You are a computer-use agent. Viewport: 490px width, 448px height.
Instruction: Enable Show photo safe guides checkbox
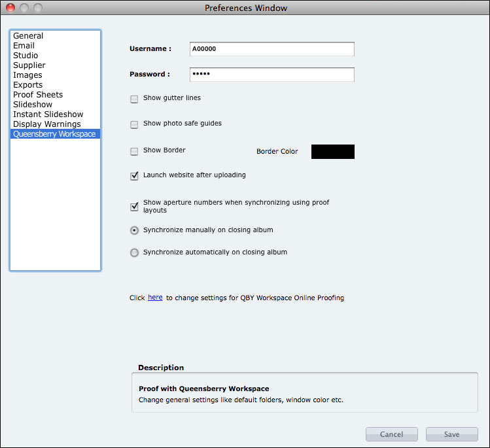pos(134,125)
